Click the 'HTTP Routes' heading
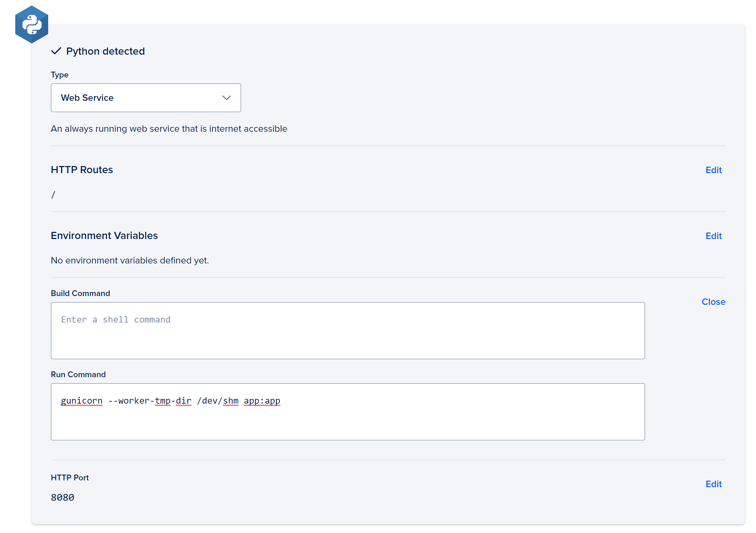 point(82,169)
